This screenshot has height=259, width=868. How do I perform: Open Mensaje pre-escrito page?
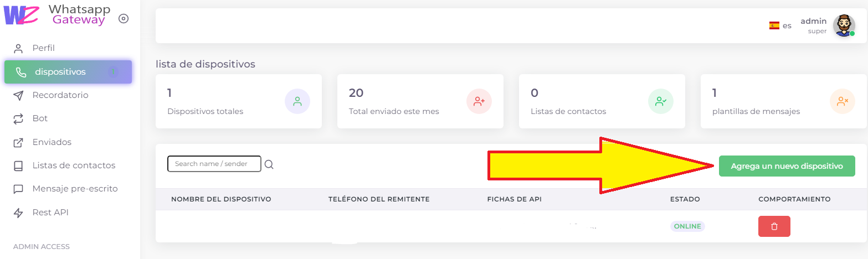(x=75, y=189)
